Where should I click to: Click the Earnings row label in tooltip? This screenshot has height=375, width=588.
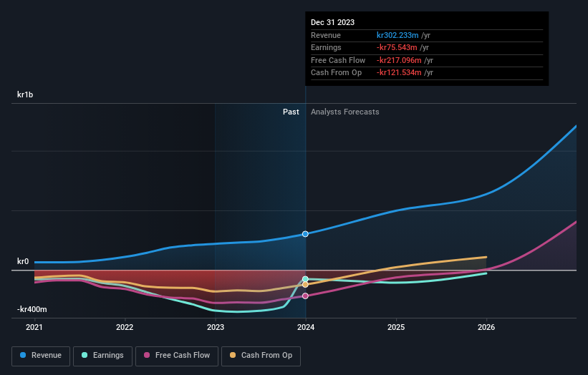(x=326, y=47)
